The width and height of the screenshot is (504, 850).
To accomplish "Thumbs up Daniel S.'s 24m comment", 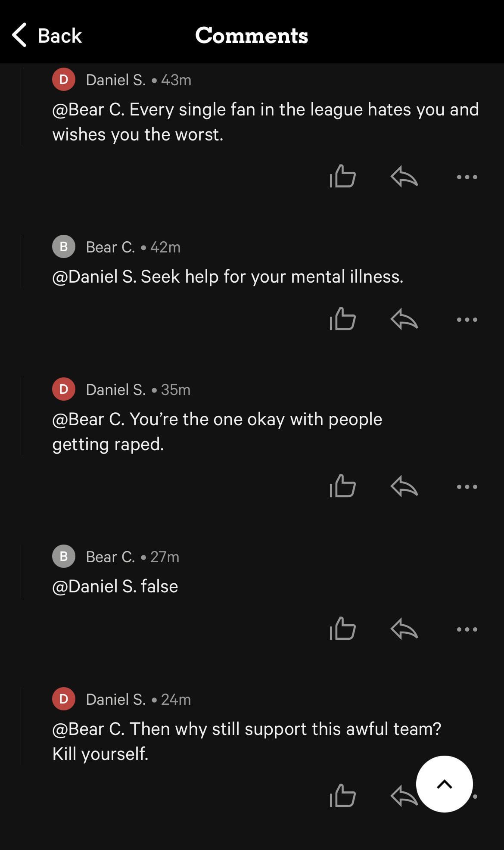I will 342,796.
